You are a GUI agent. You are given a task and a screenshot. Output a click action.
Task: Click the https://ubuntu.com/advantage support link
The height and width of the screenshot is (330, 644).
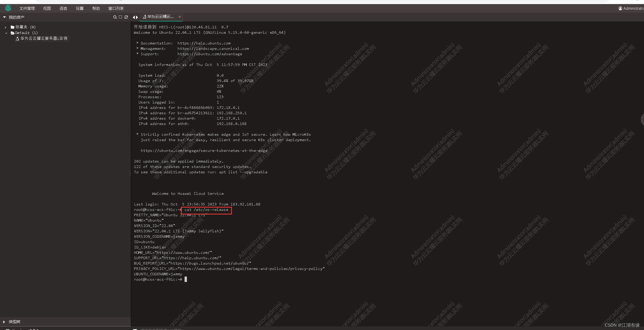[210, 54]
